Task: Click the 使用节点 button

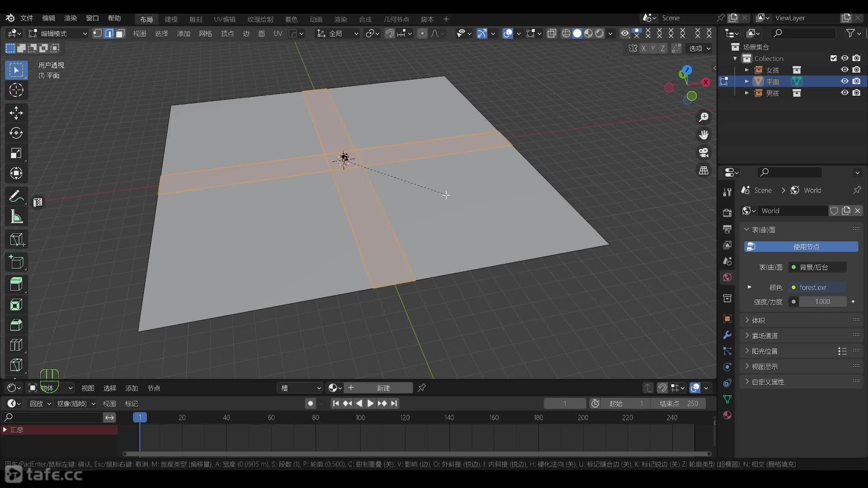Action: [x=801, y=247]
